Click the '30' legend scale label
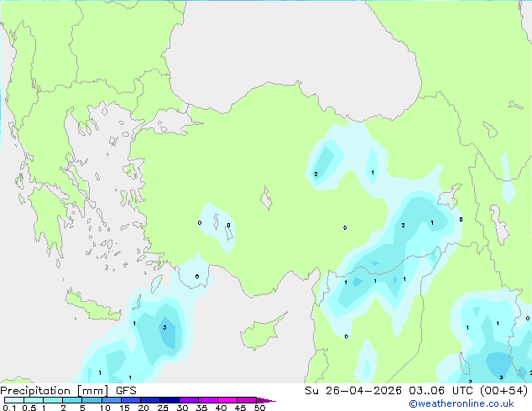This screenshot has width=532, height=411. click(x=183, y=408)
